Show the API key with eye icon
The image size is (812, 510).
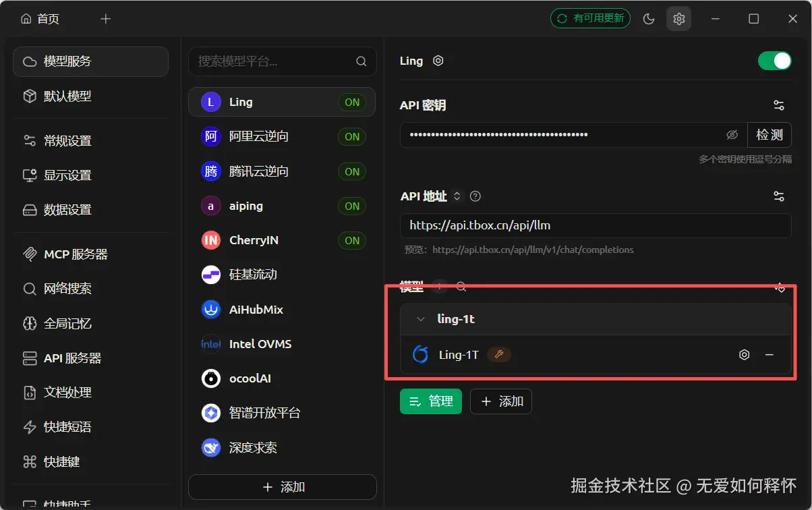point(732,135)
